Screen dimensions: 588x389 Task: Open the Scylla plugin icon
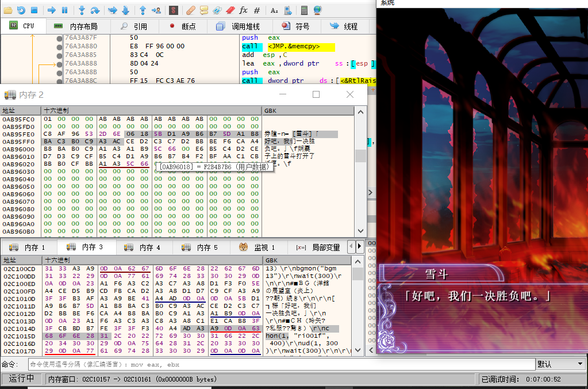click(173, 10)
